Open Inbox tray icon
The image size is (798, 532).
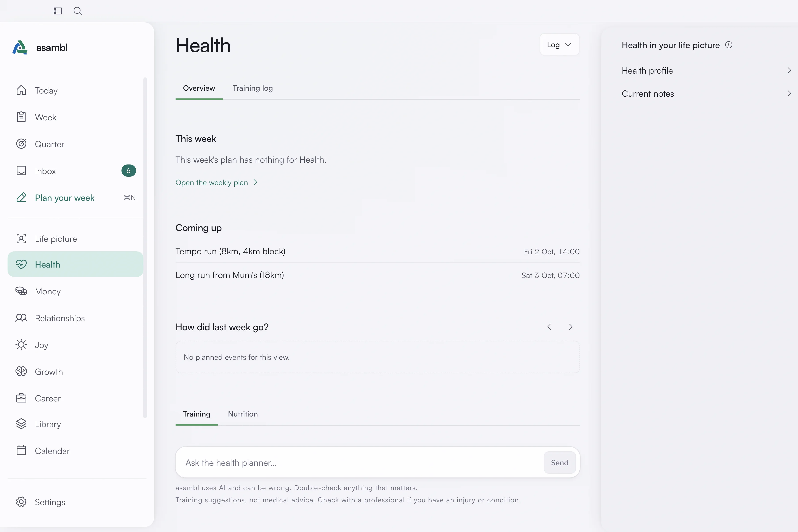tap(21, 171)
